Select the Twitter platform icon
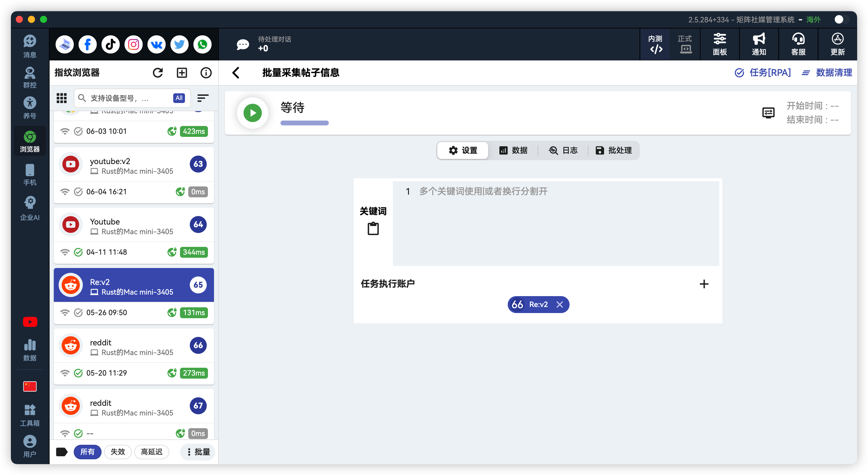 coord(179,44)
